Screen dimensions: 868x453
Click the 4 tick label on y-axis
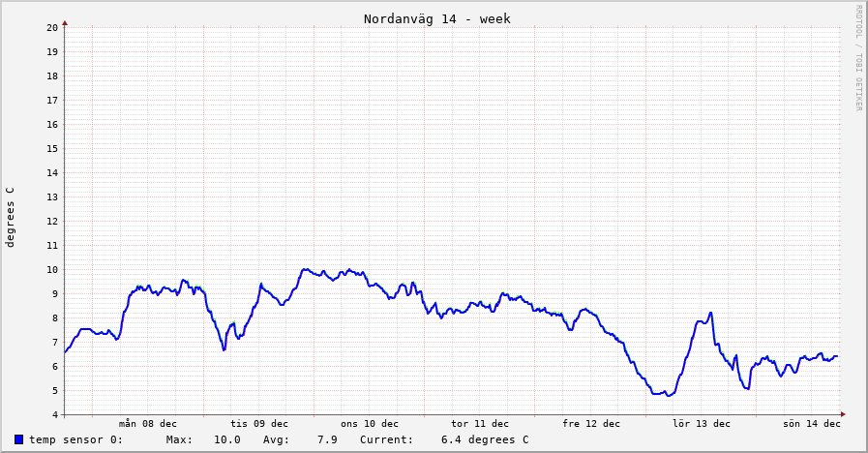pos(55,415)
